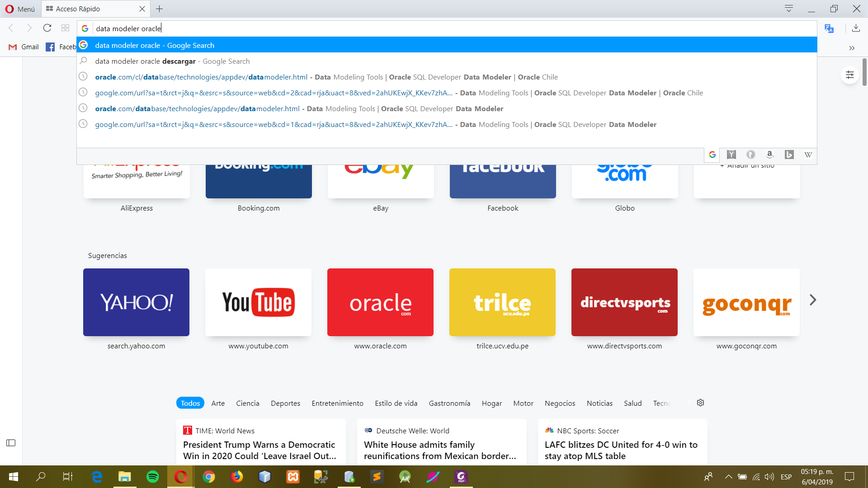Open the www.oracle.com suggestion tile

pyautogui.click(x=380, y=302)
